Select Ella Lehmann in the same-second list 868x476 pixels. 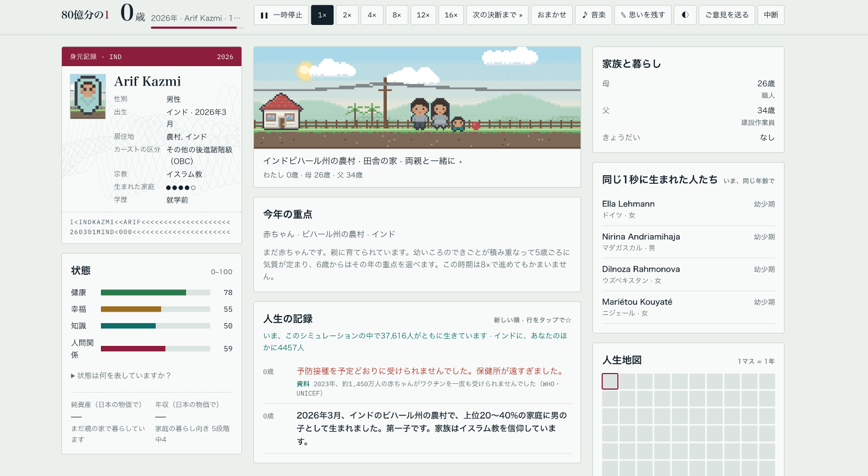[x=688, y=209]
